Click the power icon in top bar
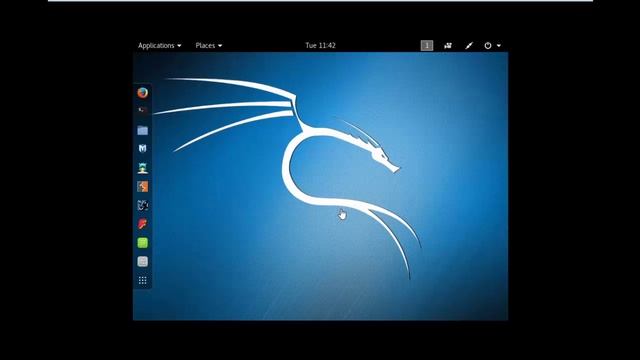 coord(488,45)
